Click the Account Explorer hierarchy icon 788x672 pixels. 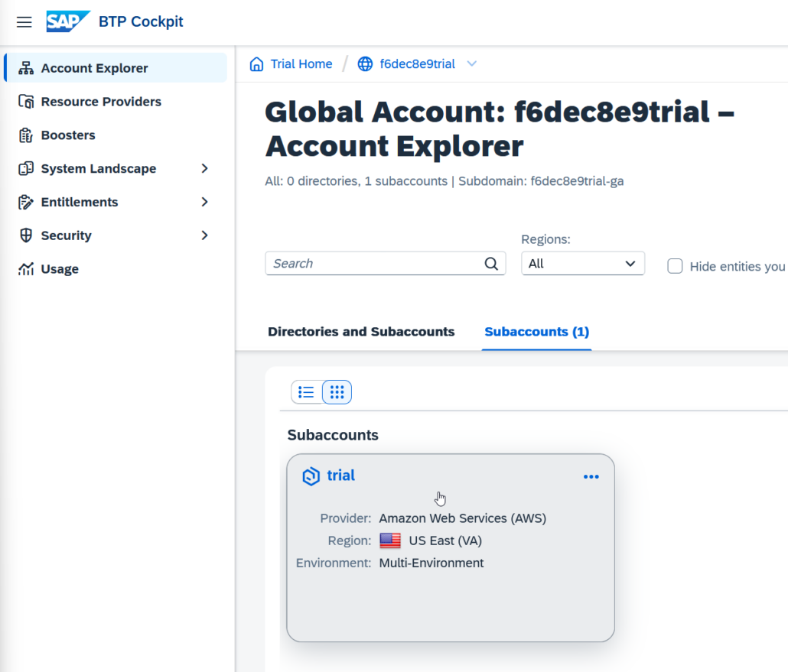26,68
